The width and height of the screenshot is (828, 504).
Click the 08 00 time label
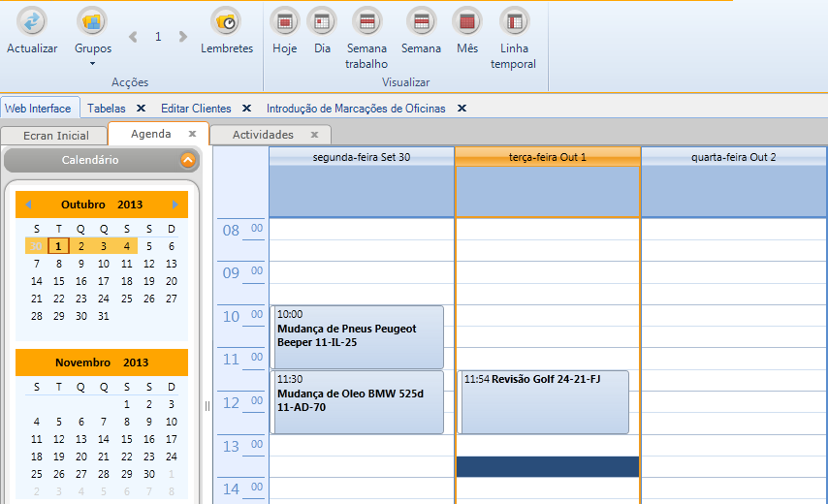pyautogui.click(x=240, y=230)
